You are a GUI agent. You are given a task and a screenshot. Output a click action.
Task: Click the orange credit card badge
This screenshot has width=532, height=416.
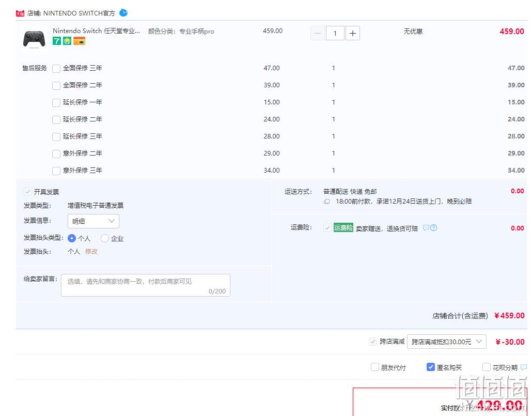pos(80,41)
